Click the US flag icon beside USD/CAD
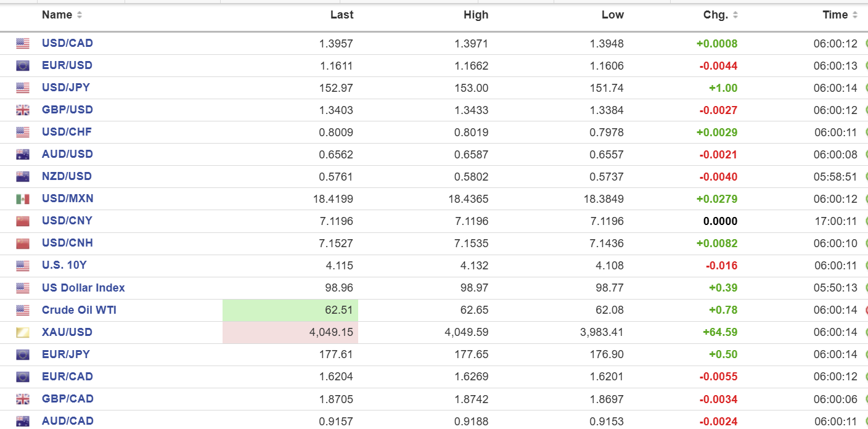 pos(23,44)
